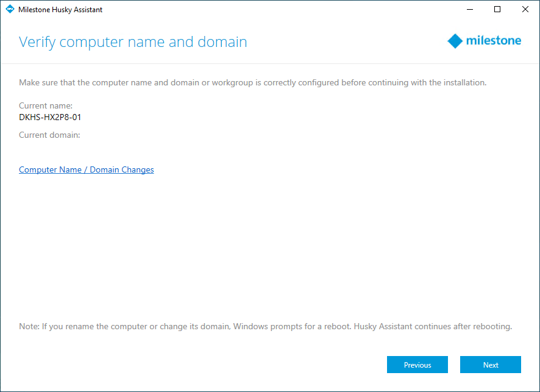540x392 pixels.
Task: Click the Husky Assistant title bar app icon
Action: tap(10, 10)
